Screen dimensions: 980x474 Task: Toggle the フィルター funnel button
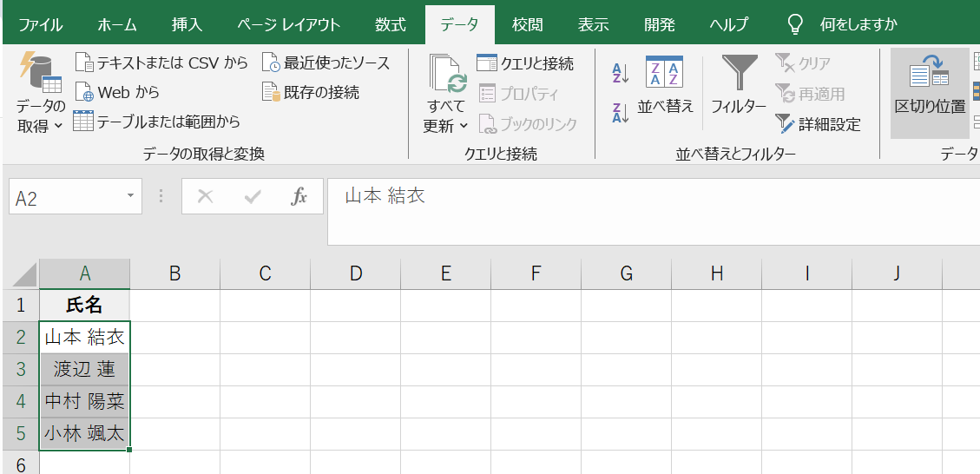739,87
